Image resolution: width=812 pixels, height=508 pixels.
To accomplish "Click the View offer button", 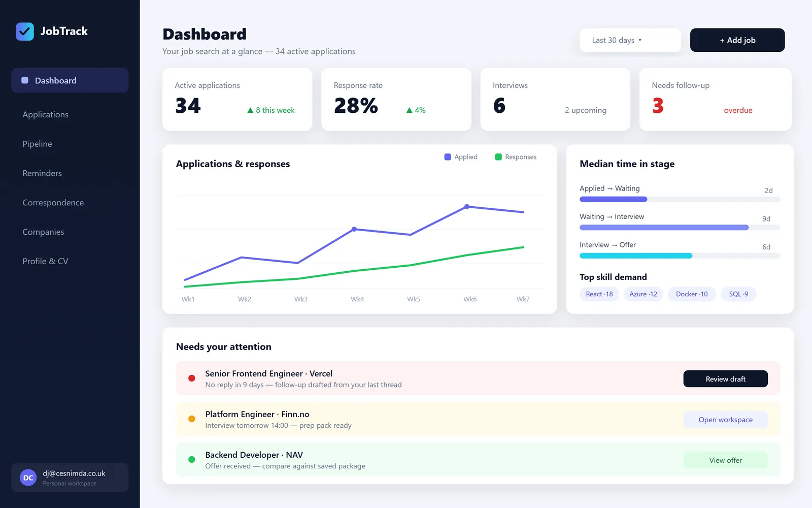I will point(726,460).
